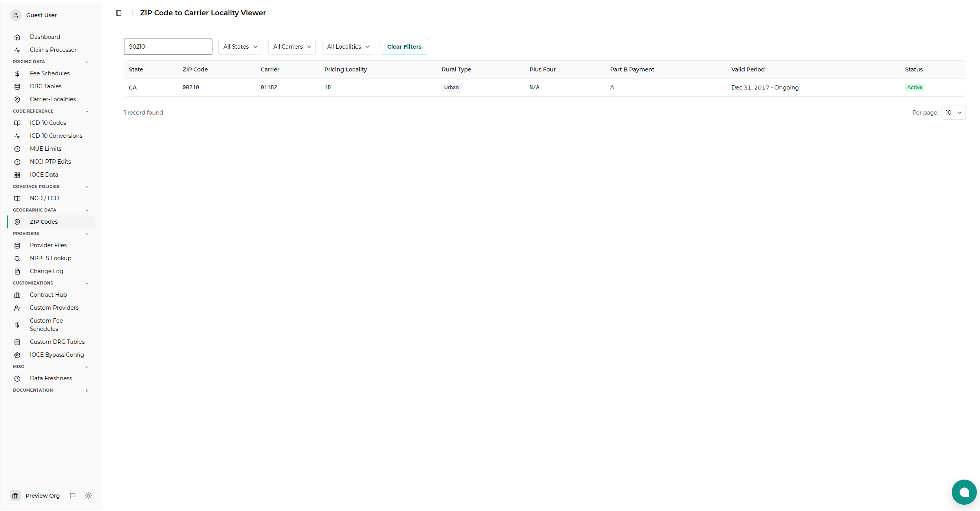Viewport: 980px width, 511px height.
Task: Collapse the Customizations section
Action: [87, 283]
